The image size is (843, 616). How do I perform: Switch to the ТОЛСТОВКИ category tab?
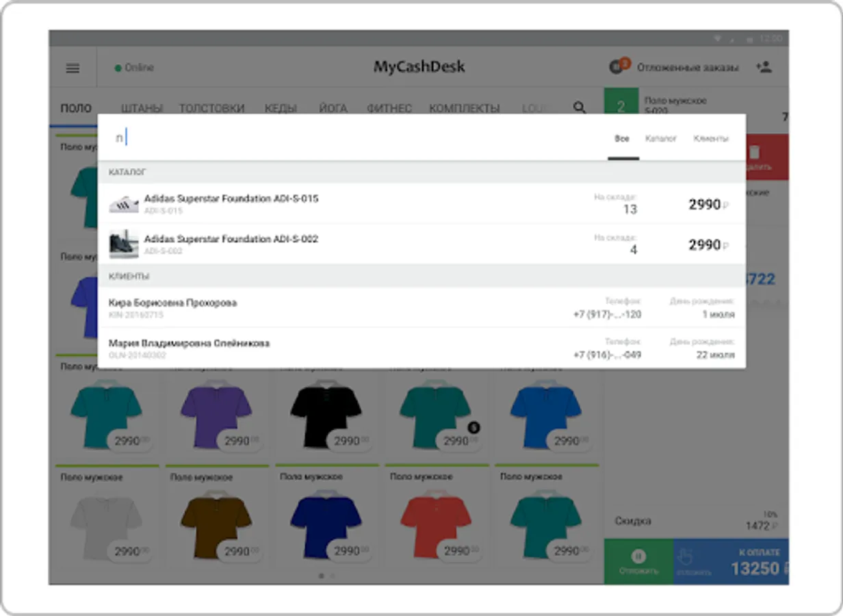point(211,108)
